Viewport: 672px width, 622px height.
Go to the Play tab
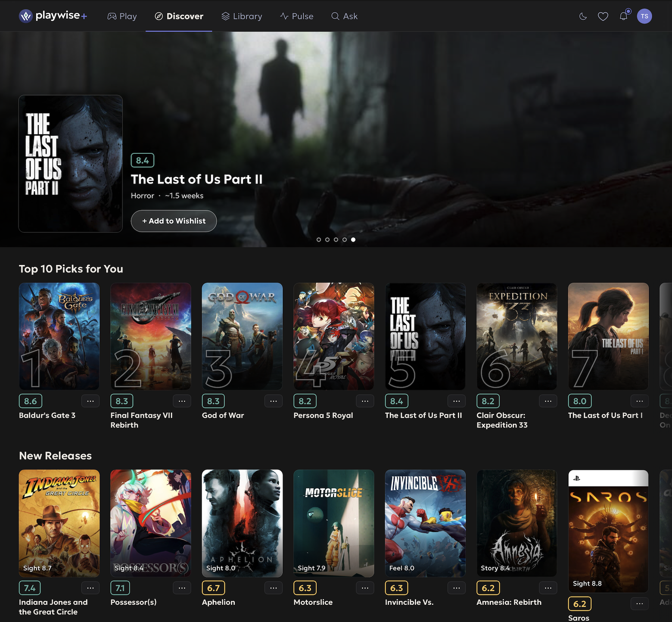click(x=122, y=16)
